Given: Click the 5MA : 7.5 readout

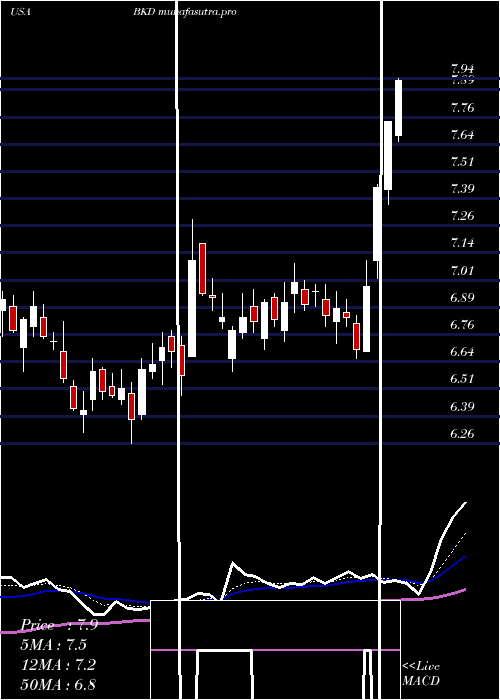Looking at the screenshot, I should pyautogui.click(x=54, y=644).
